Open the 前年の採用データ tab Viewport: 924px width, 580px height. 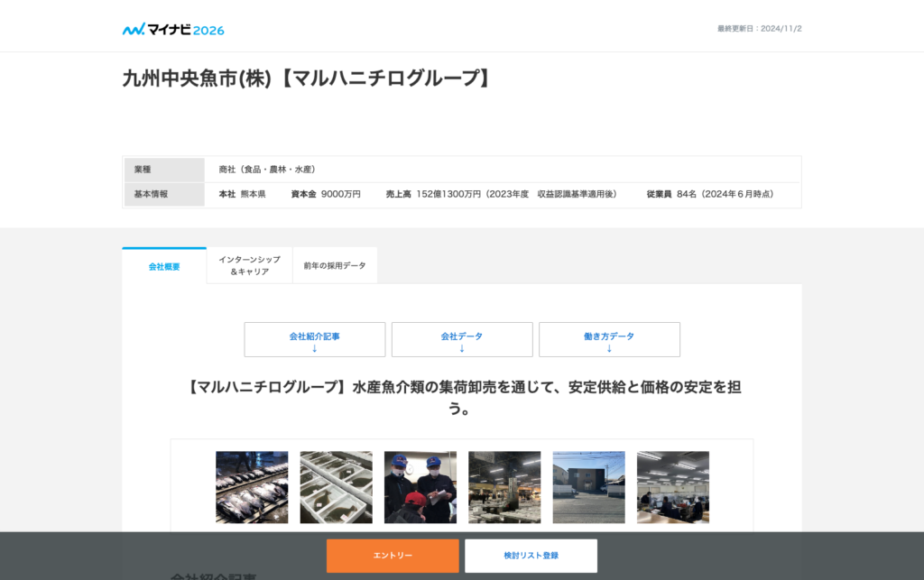point(335,265)
